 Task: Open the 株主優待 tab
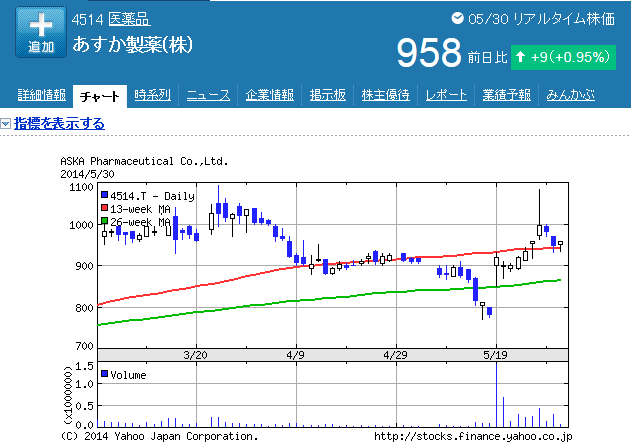pos(386,95)
